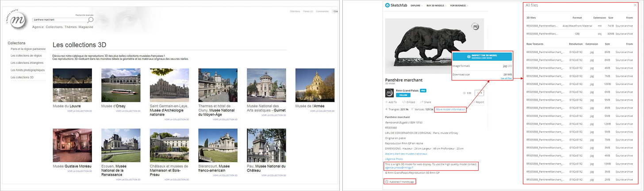The width and height of the screenshot is (644, 191).
Task: Open Sélections link in top bar
Action: pos(295,11)
